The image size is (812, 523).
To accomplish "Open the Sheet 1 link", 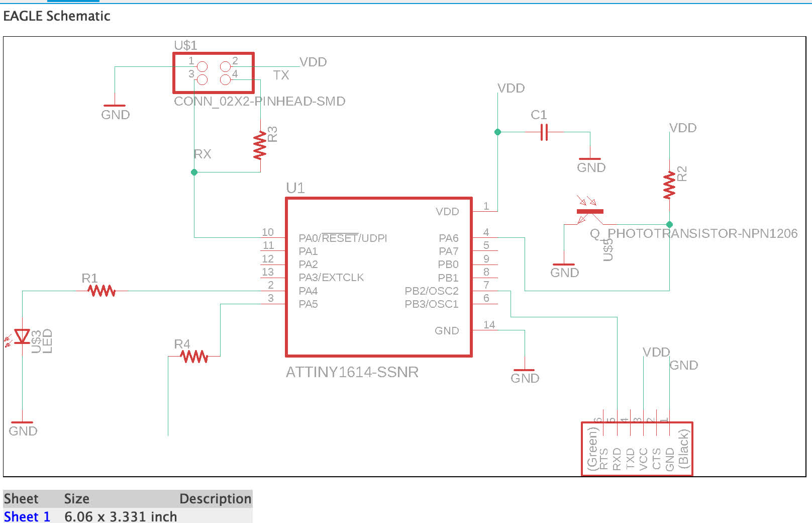I will point(27,516).
